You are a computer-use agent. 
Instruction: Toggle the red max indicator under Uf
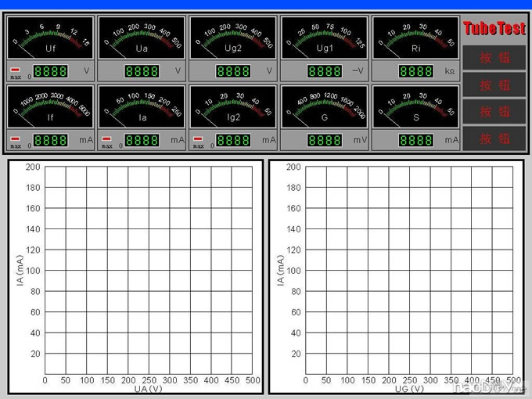[x=16, y=70]
